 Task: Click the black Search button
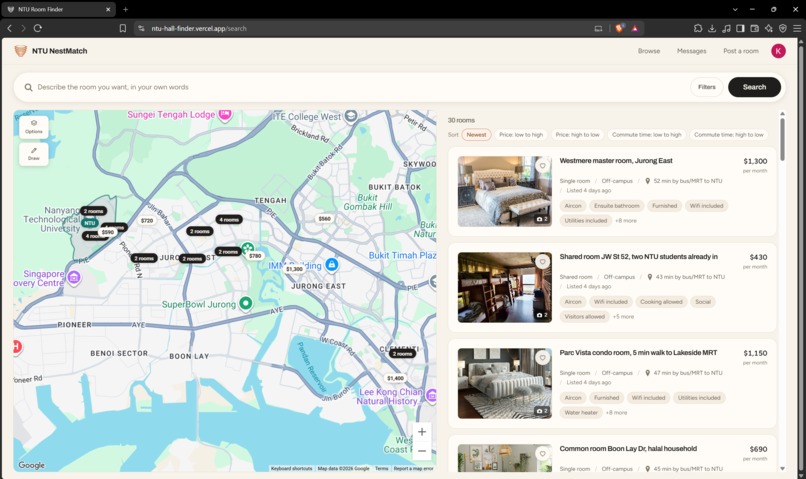pos(754,87)
